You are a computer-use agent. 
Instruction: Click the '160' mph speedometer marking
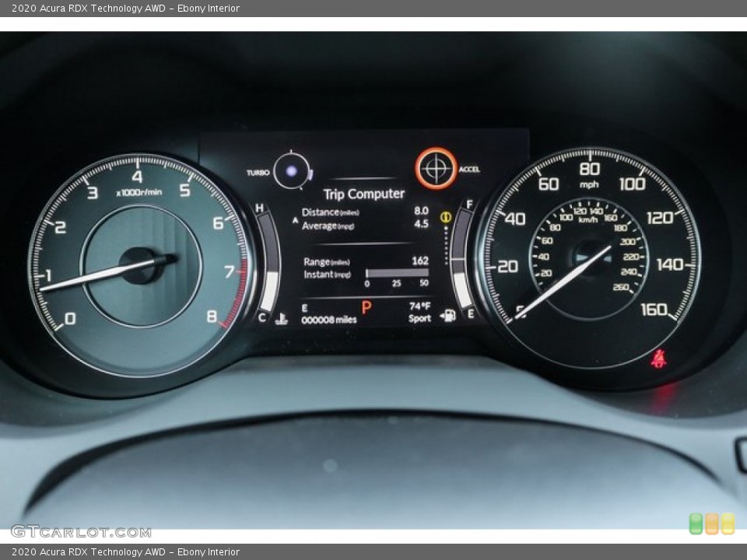[654, 310]
